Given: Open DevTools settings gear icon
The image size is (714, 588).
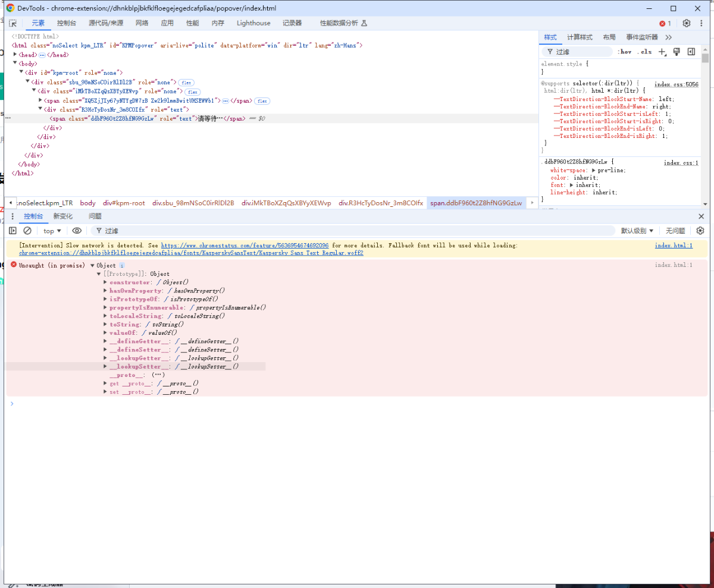Looking at the screenshot, I should point(686,23).
